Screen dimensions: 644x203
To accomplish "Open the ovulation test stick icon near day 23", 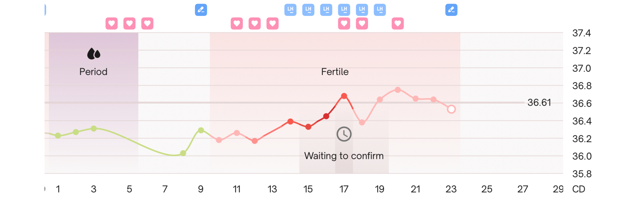I will tap(451, 10).
